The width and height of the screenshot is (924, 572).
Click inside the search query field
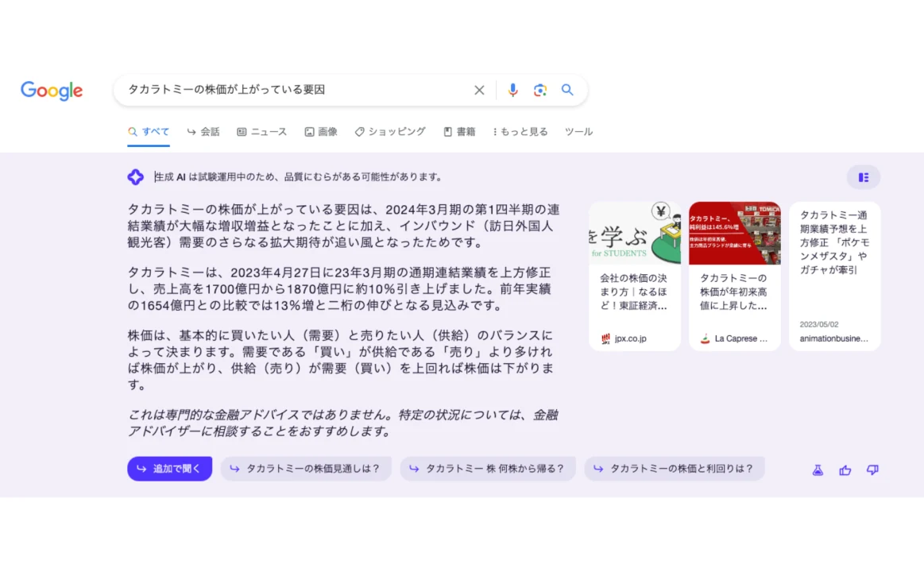point(295,90)
